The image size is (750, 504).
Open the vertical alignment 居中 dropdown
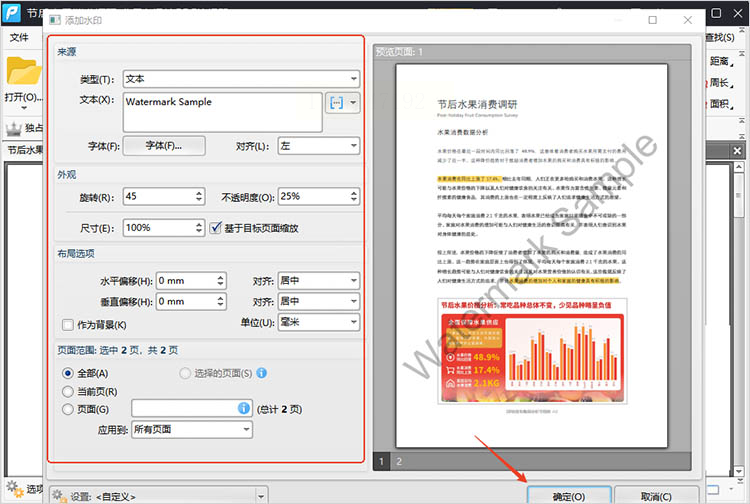point(319,301)
